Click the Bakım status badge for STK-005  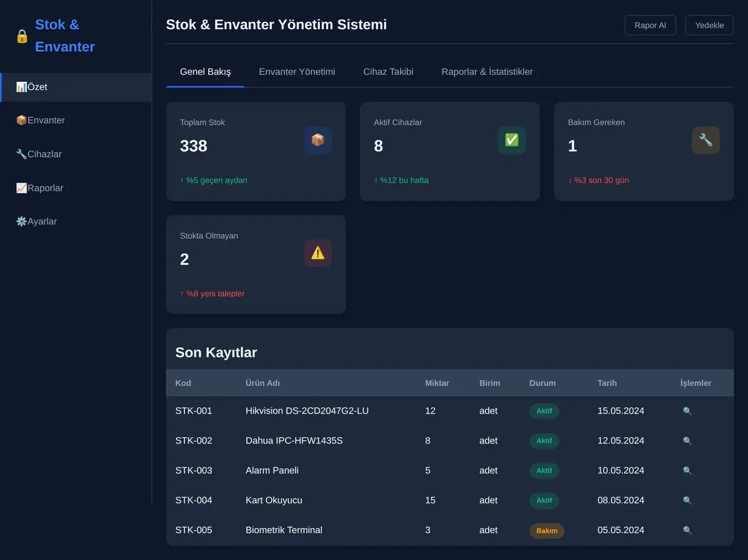click(x=547, y=531)
